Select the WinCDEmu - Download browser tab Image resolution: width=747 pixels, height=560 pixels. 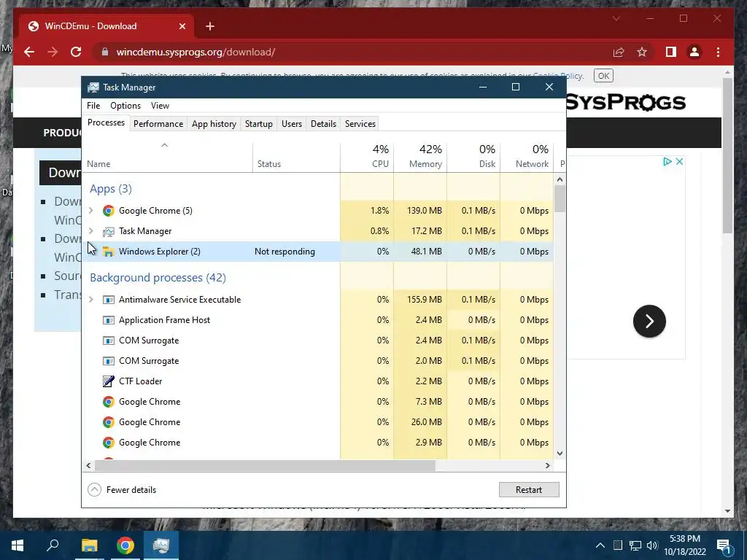pos(107,26)
